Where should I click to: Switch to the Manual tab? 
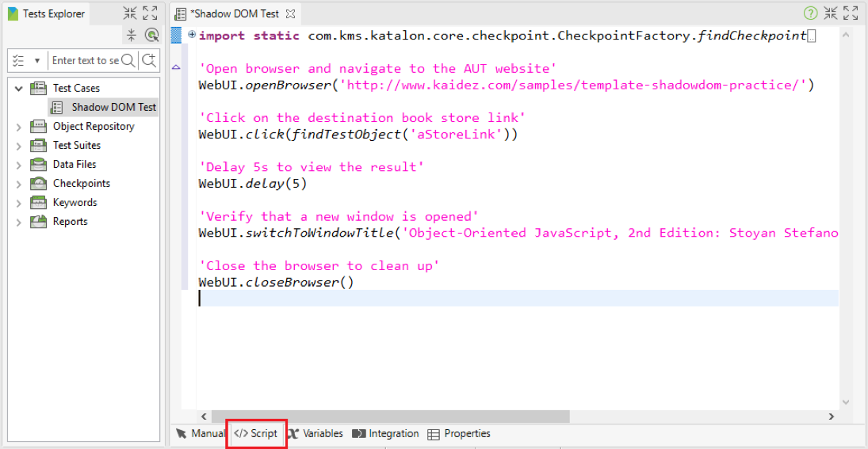point(200,433)
